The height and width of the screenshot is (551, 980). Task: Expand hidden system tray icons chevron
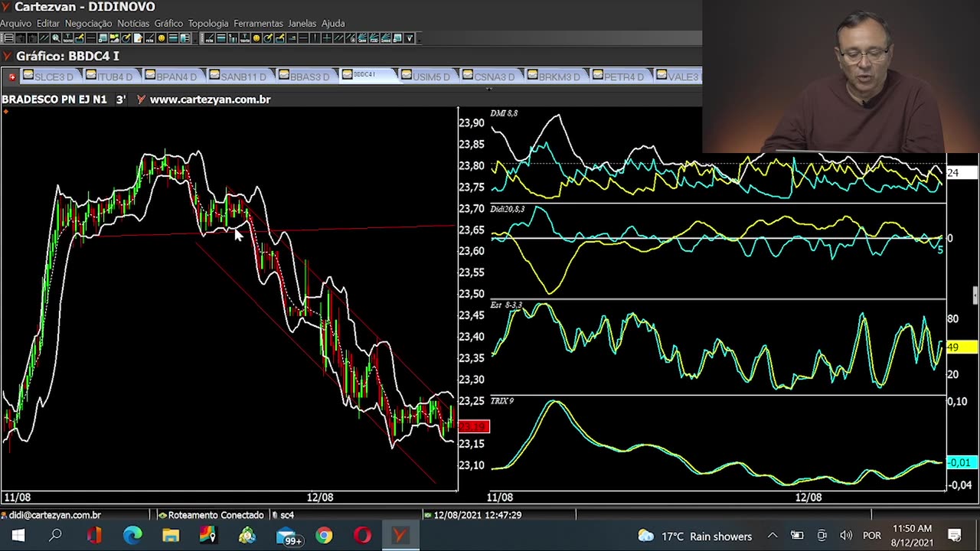(773, 536)
